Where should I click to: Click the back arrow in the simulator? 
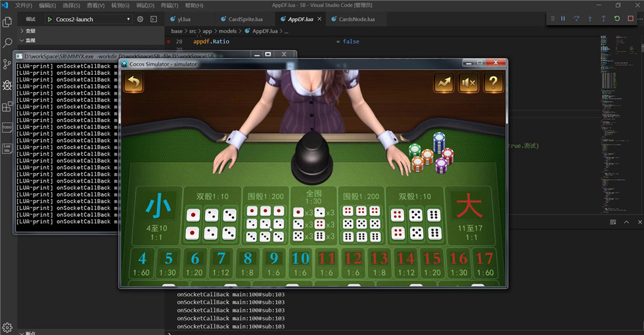pyautogui.click(x=133, y=83)
